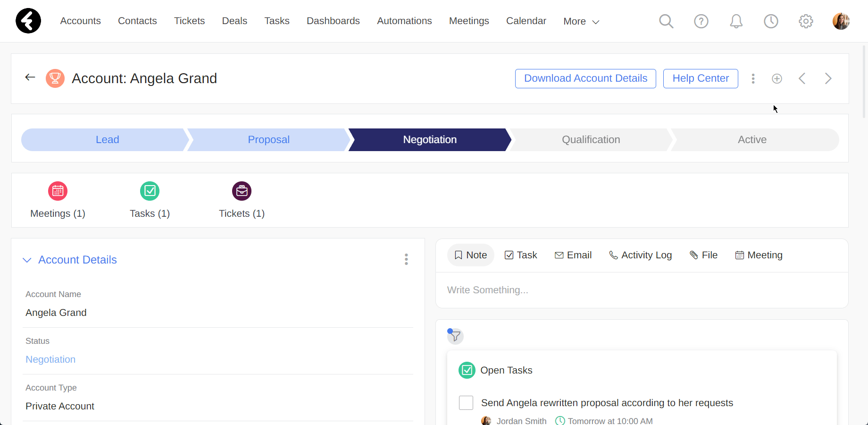Switch to the Meeting tab
Image resolution: width=868 pixels, height=425 pixels.
(759, 255)
